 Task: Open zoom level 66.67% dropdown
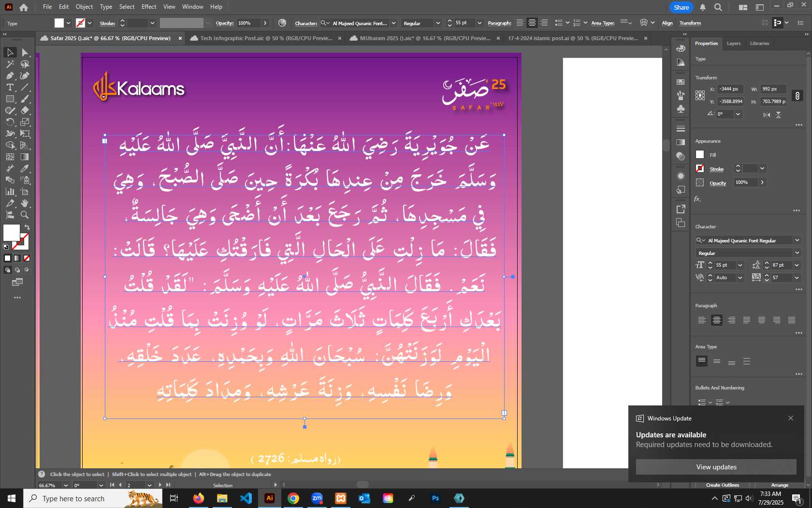click(x=66, y=485)
